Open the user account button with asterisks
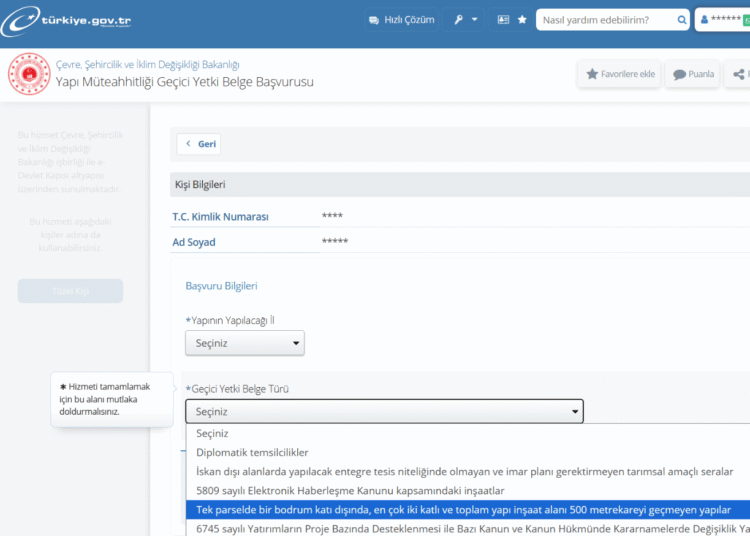This screenshot has height=536, width=750. pos(723,20)
